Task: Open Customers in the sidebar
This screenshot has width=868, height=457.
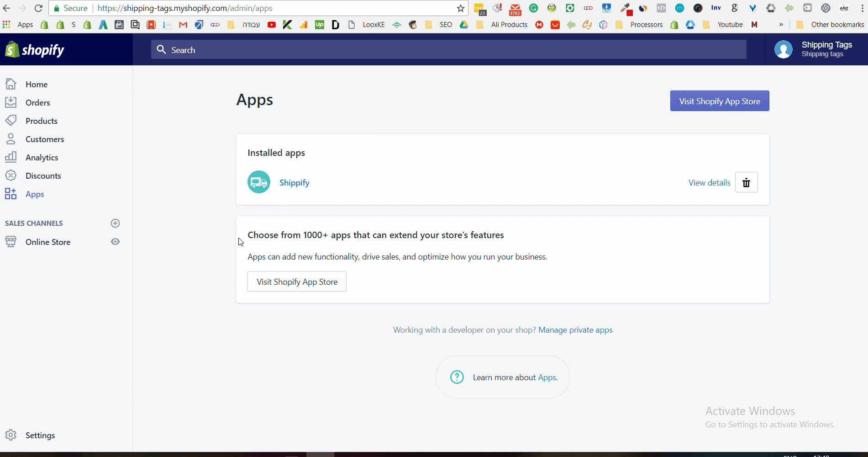Action: 45,139
